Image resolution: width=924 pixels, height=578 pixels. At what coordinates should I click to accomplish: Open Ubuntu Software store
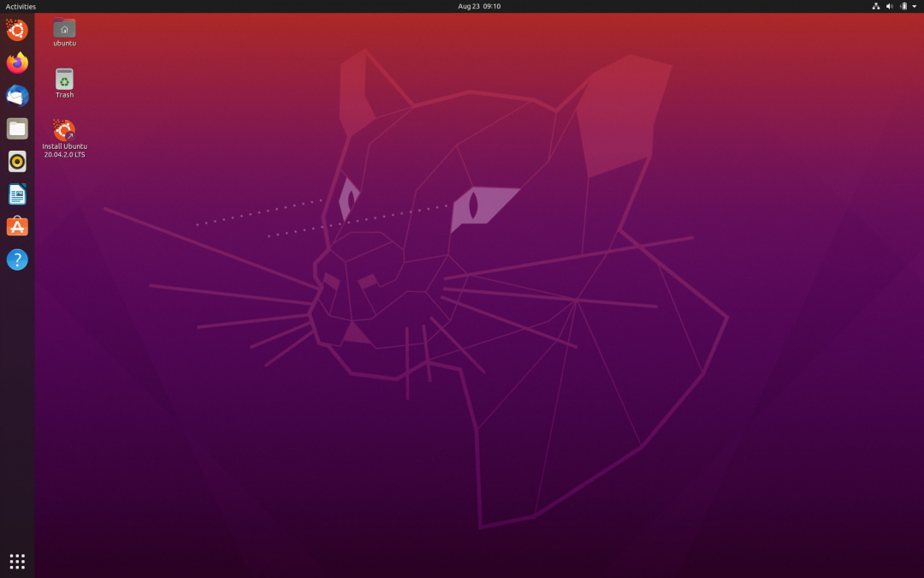coord(17,226)
